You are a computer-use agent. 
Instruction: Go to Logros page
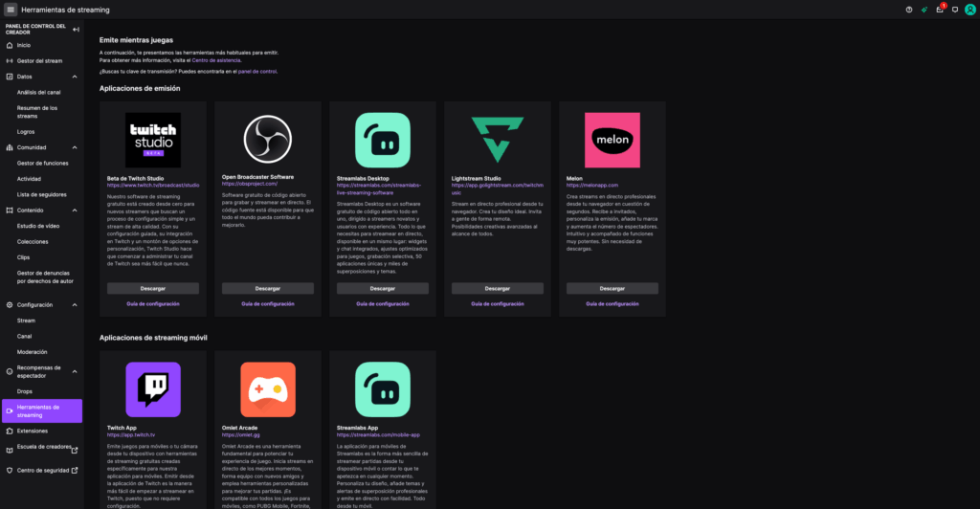[26, 132]
